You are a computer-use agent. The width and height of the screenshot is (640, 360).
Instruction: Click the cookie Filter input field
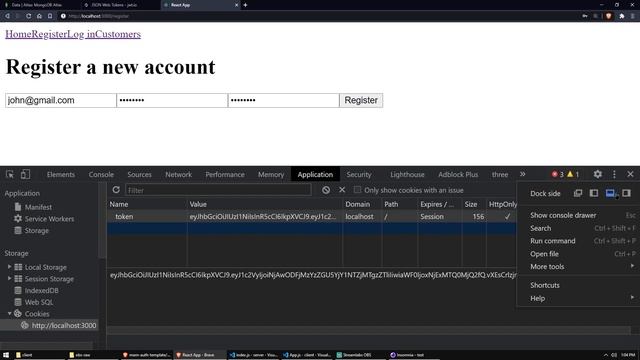point(218,190)
